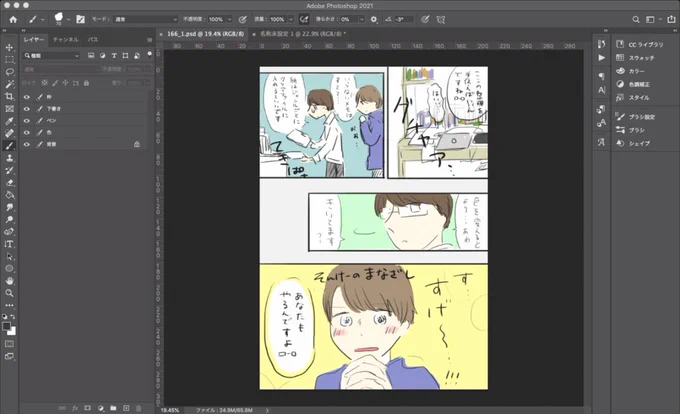Select the Brush tool in the toolbox
680x414 pixels.
(x=9, y=146)
